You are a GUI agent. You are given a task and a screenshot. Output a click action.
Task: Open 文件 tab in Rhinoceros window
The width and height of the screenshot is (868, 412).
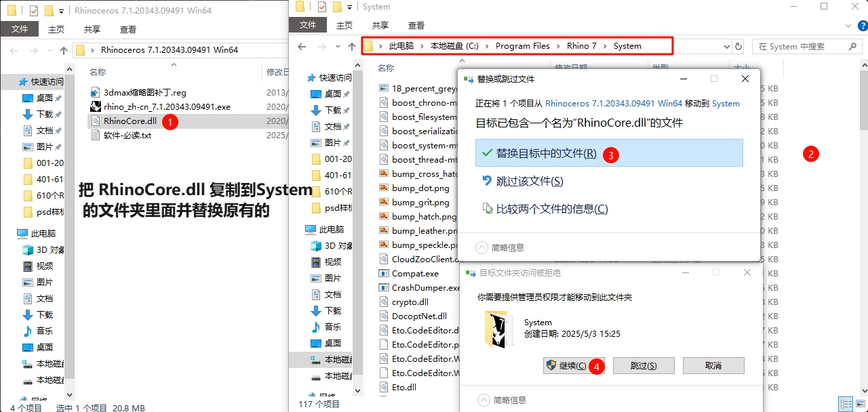pos(20,29)
